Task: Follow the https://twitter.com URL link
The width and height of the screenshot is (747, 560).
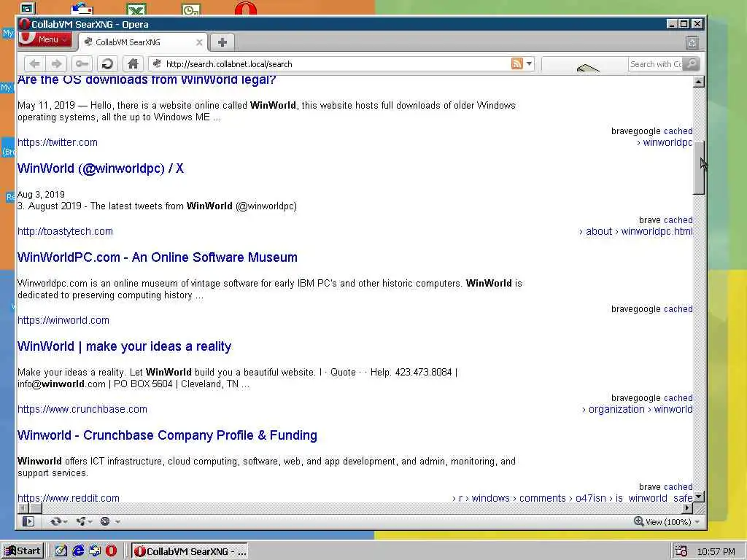Action: pos(58,142)
